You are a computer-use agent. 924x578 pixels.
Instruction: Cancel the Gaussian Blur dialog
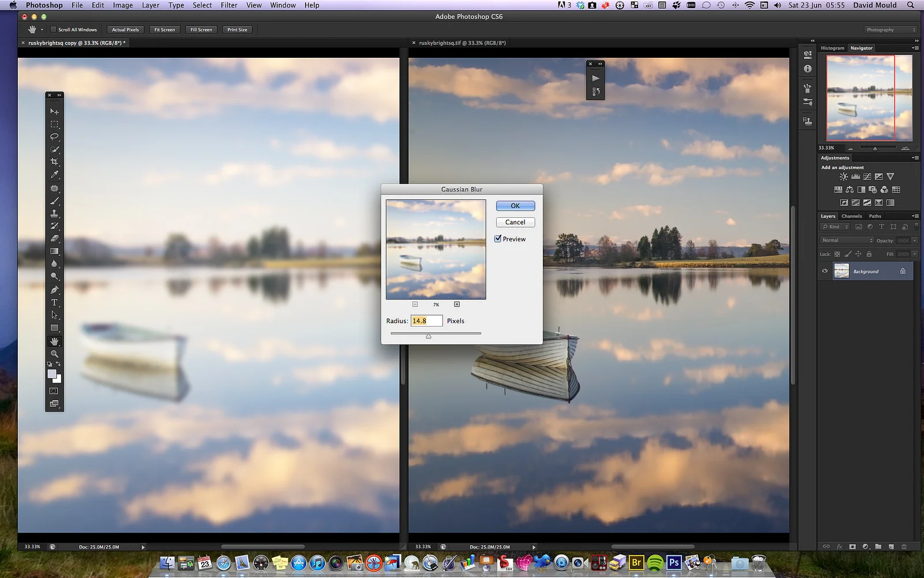(515, 222)
